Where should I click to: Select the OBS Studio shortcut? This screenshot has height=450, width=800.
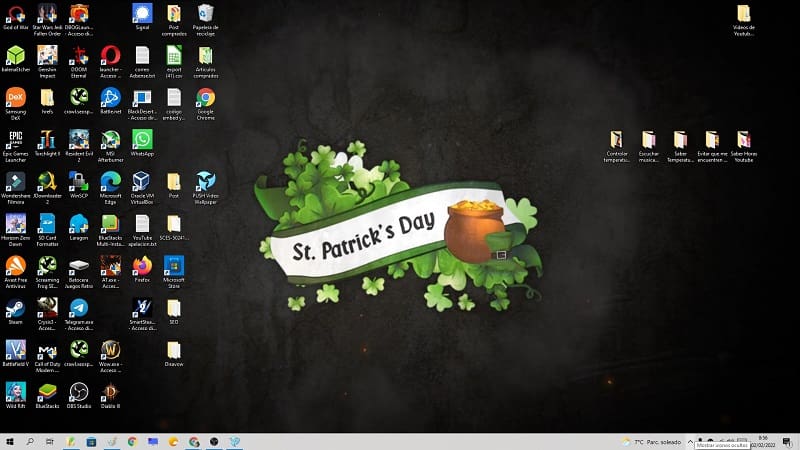coord(79,396)
